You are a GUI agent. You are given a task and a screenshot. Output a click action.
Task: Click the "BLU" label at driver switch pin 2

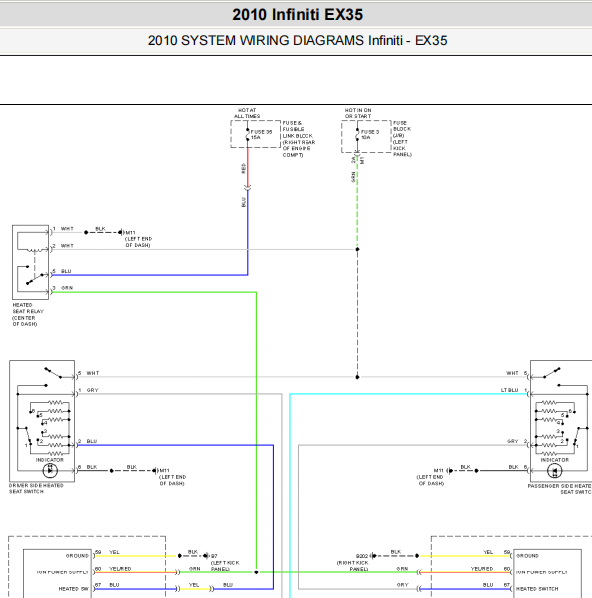(92, 441)
